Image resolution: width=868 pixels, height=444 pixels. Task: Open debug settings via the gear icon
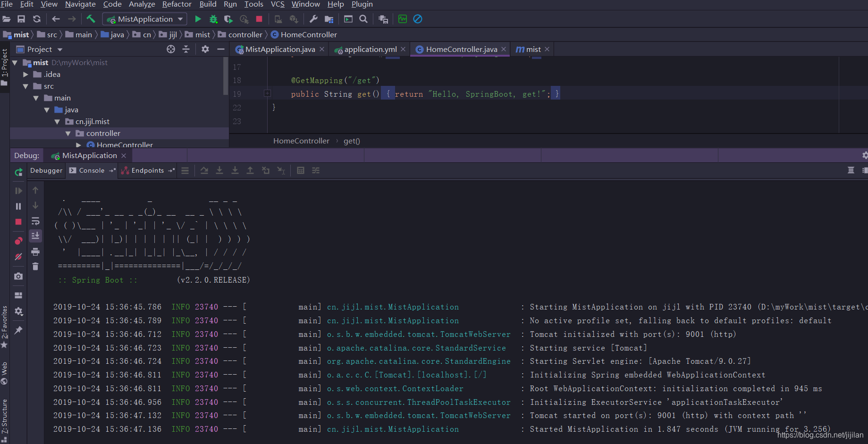pos(18,311)
